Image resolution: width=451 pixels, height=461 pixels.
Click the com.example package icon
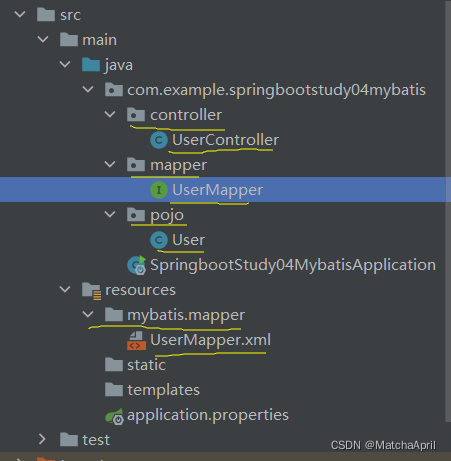pos(114,90)
